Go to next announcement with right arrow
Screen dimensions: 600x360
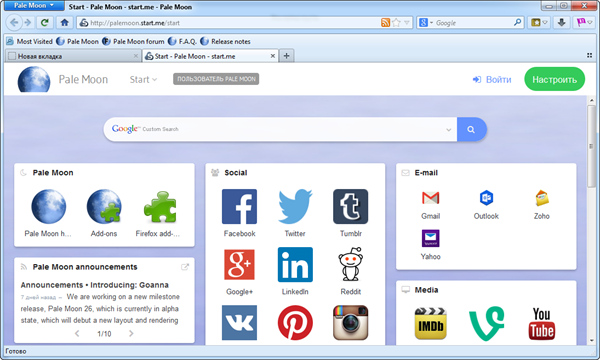[131, 334]
